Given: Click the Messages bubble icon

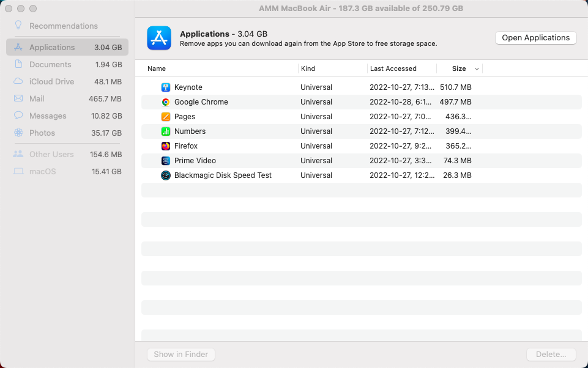Looking at the screenshot, I should click(18, 116).
